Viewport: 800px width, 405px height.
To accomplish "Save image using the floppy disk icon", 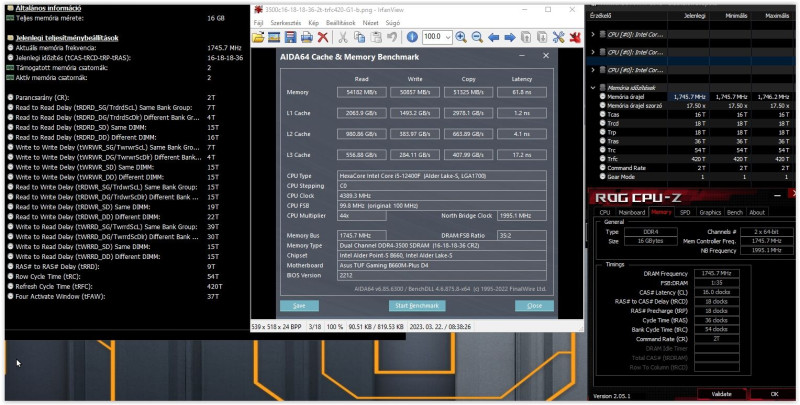I will pos(291,37).
